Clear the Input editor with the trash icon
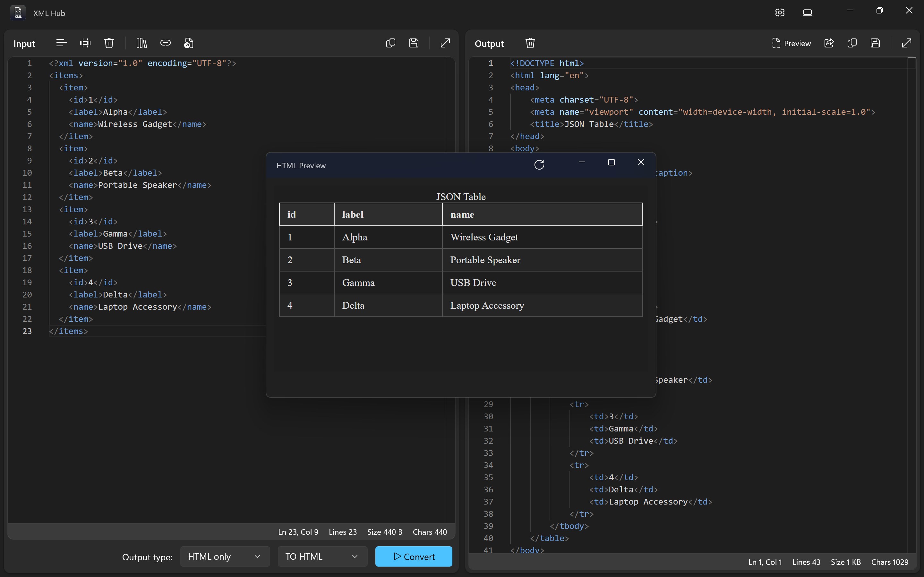924x577 pixels. point(109,43)
